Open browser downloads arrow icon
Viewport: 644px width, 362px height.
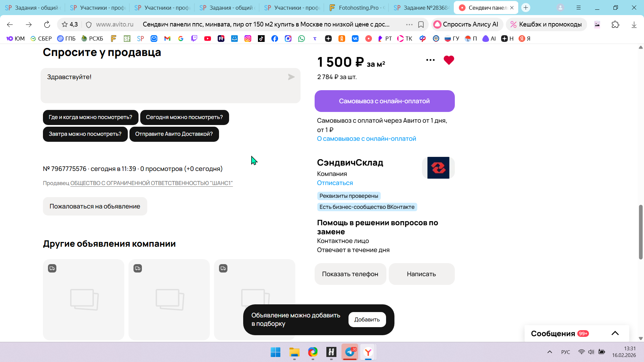click(x=634, y=24)
